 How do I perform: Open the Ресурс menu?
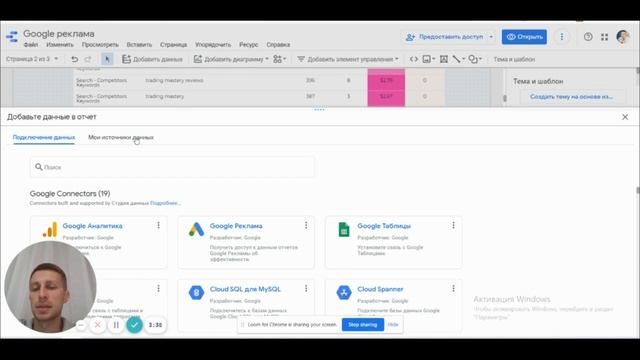[x=249, y=44]
